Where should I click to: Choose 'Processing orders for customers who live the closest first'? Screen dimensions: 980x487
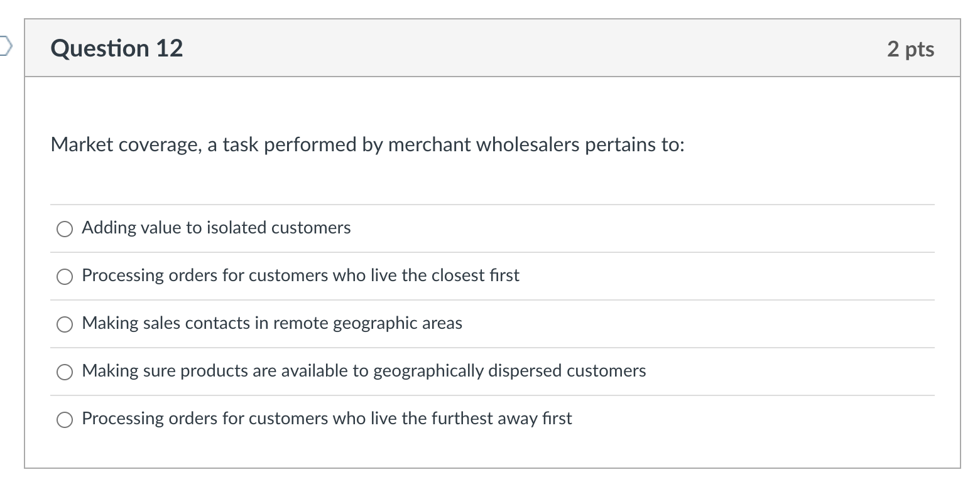point(64,276)
